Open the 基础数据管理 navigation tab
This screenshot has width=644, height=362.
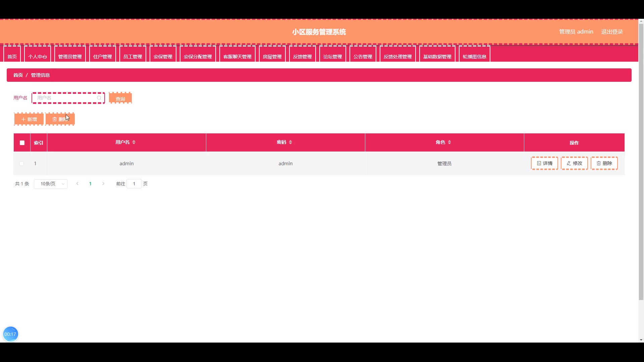click(437, 54)
